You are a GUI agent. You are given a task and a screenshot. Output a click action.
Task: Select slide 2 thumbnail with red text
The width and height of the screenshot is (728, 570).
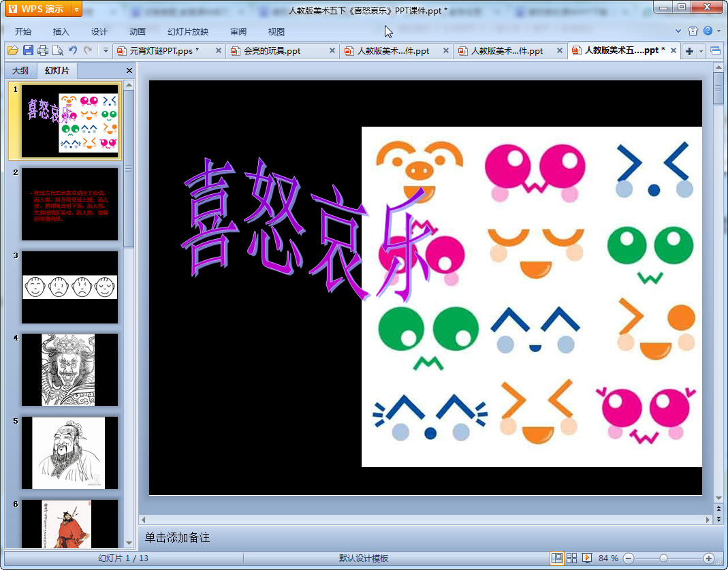pyautogui.click(x=69, y=204)
